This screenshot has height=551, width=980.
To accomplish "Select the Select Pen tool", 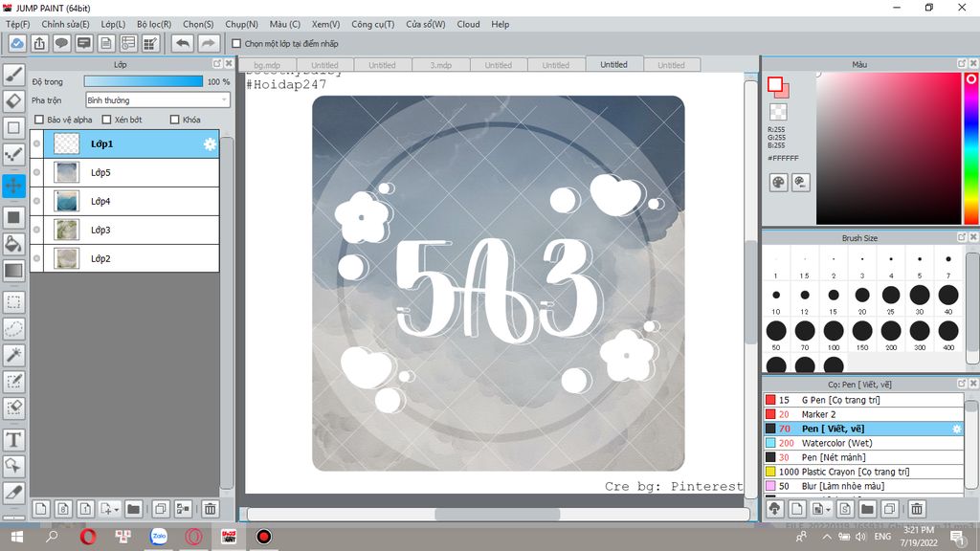I will [13, 381].
